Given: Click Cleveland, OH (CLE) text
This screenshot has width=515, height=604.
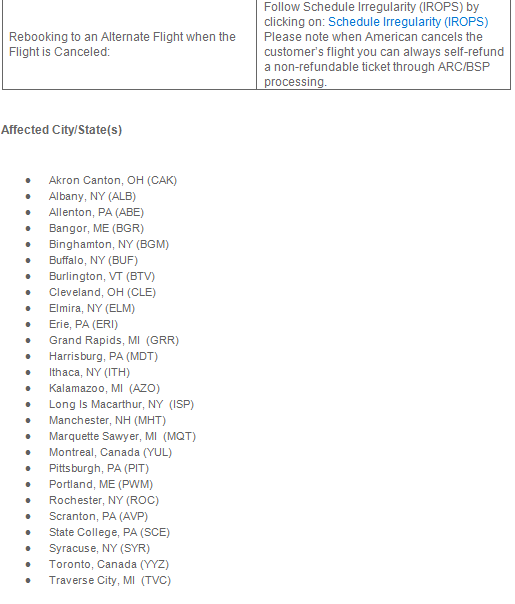Looking at the screenshot, I should pyautogui.click(x=102, y=292).
